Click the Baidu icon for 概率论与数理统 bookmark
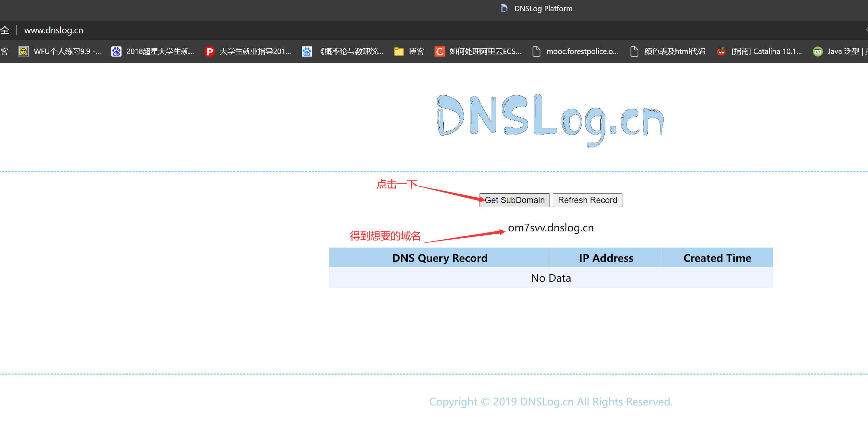This screenshot has height=425, width=868. pyautogui.click(x=307, y=51)
